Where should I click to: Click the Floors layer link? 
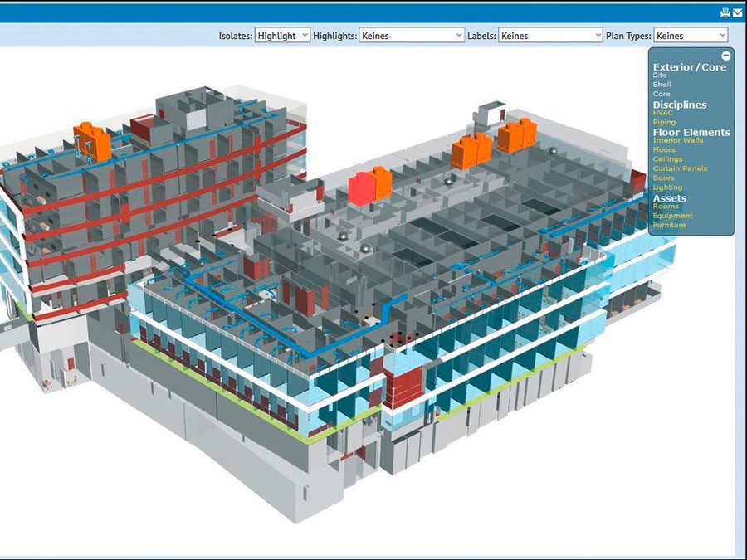(x=664, y=150)
